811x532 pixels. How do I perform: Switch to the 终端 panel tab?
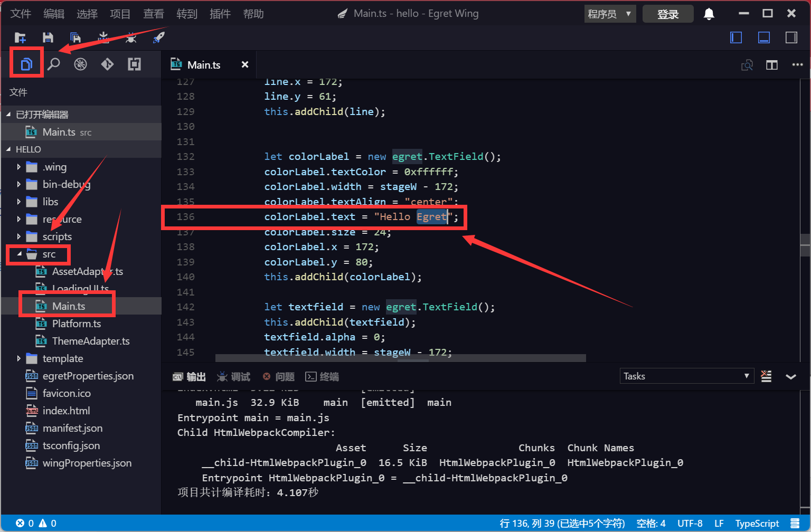coord(322,376)
